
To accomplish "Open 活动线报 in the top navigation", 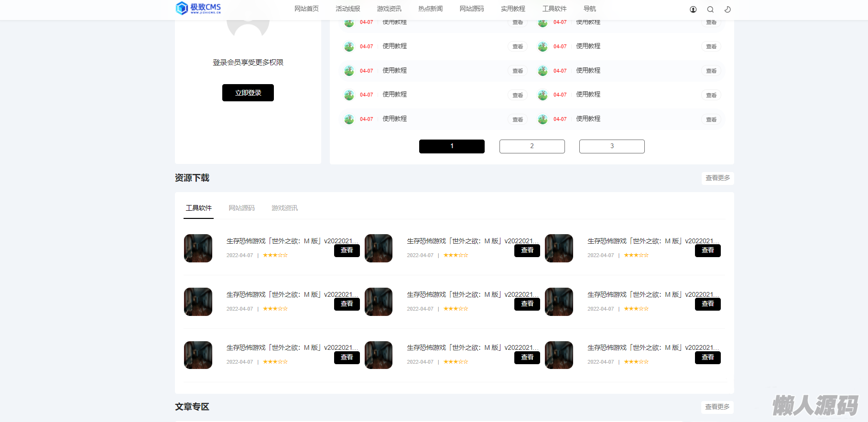I will pyautogui.click(x=348, y=9).
